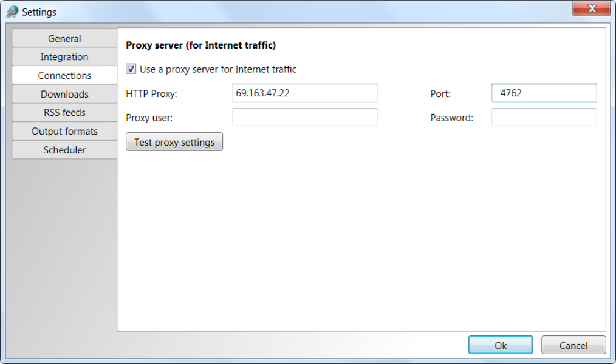Click the Proxy user input field
Image resolution: width=616 pixels, height=364 pixels.
[x=305, y=117]
